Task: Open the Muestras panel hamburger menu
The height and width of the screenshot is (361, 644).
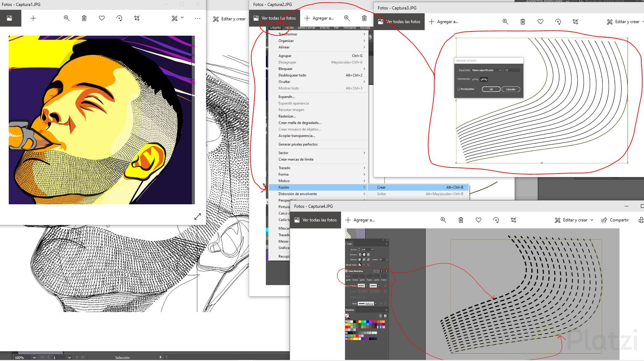Action: point(386,310)
